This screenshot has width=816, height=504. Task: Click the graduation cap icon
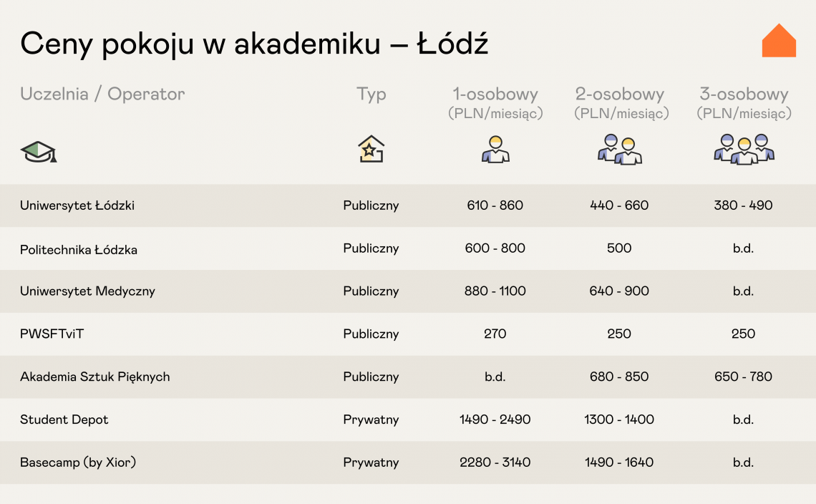pyautogui.click(x=39, y=151)
